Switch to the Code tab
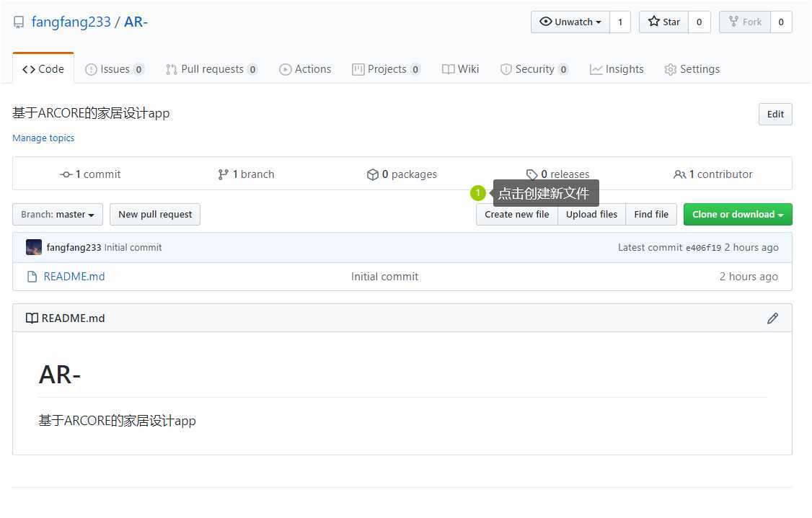 pyautogui.click(x=43, y=69)
